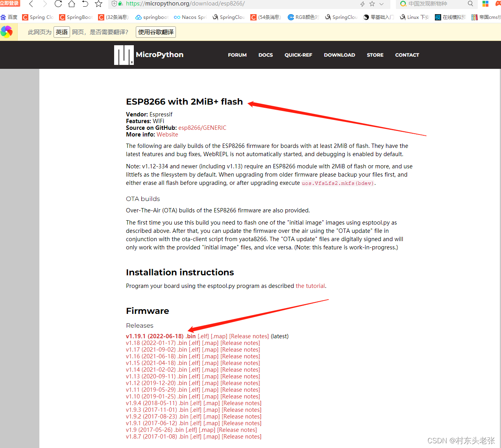This screenshot has width=501, height=448.
Task: Bookmark page with the star icon left of address bar
Action: 98,4
